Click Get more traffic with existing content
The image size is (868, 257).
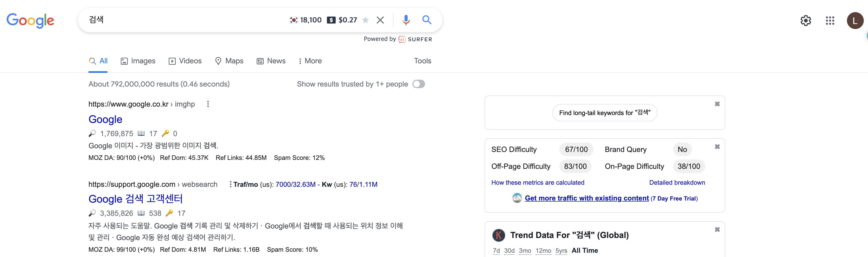pos(587,198)
